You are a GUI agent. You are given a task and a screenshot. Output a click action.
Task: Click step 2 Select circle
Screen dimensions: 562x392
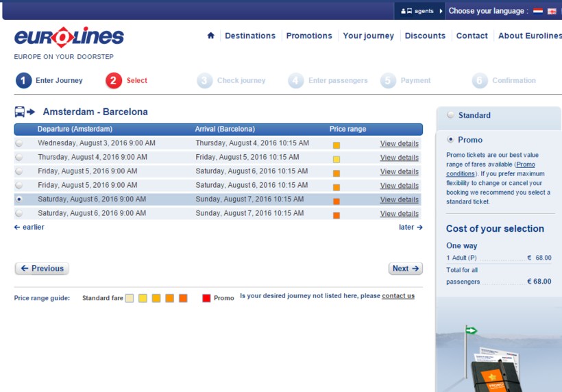pyautogui.click(x=114, y=81)
